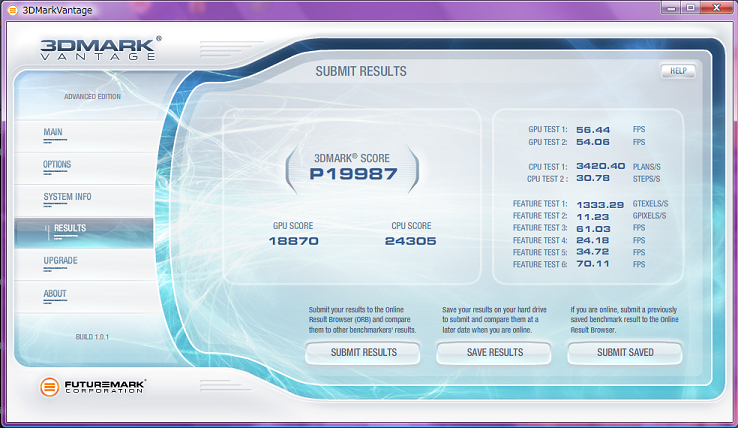The image size is (738, 428).
Task: Maximize the 3DMarkVantage window
Action: click(x=690, y=8)
